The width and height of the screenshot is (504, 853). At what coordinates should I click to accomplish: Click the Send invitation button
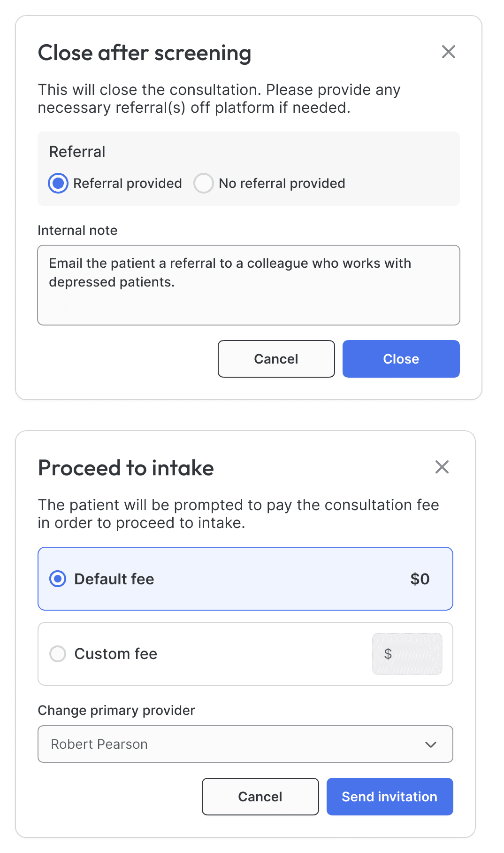(x=389, y=797)
